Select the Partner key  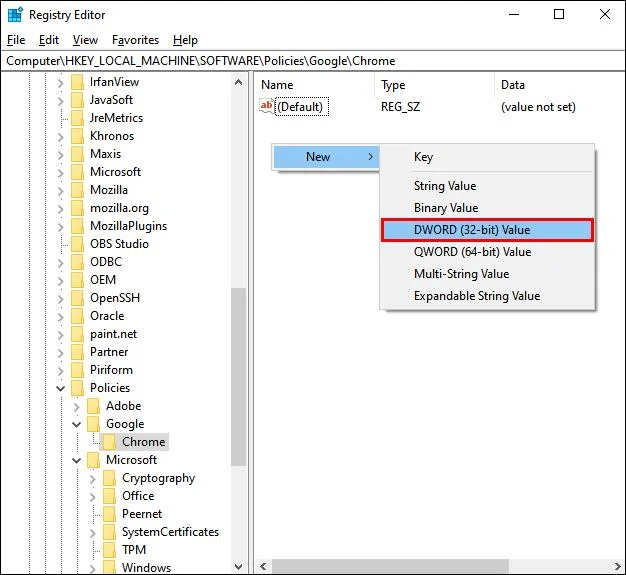[109, 352]
